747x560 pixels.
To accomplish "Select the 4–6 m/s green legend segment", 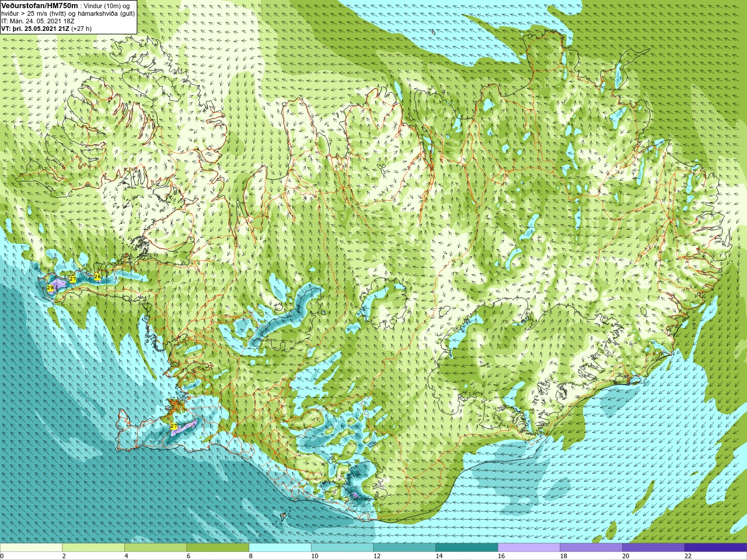I will tap(156, 548).
